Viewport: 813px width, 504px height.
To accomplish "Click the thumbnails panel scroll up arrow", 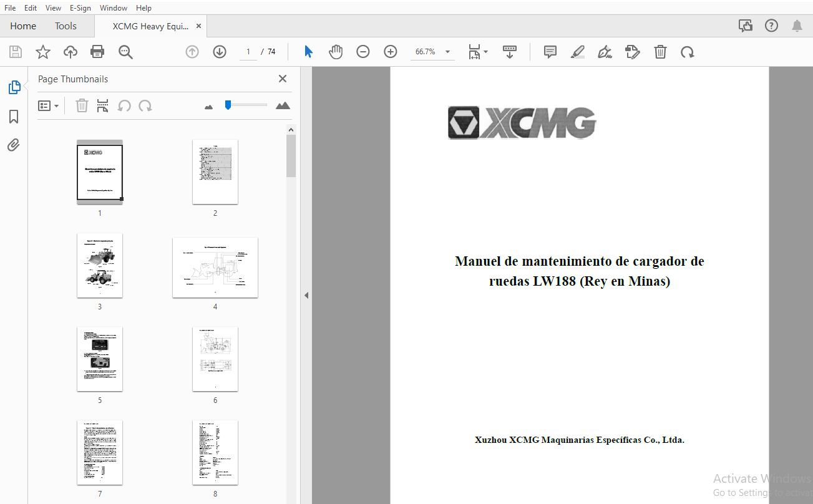I will [x=290, y=129].
